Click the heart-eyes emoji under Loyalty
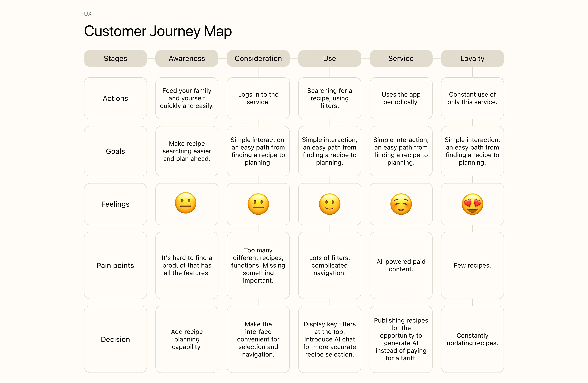 [x=472, y=204]
